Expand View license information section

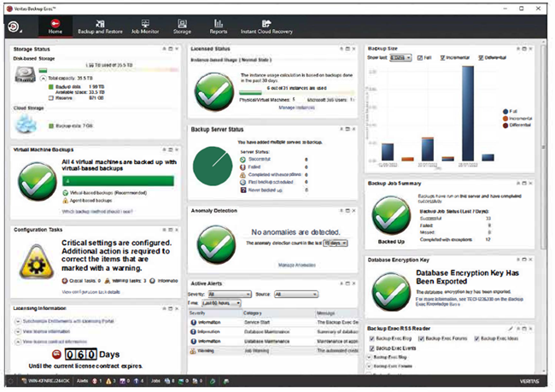pos(18,332)
